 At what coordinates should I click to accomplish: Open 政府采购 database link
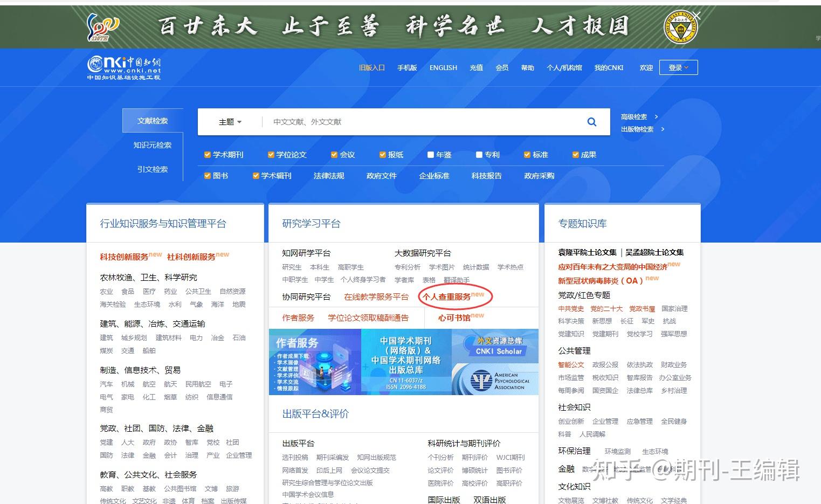click(x=539, y=176)
